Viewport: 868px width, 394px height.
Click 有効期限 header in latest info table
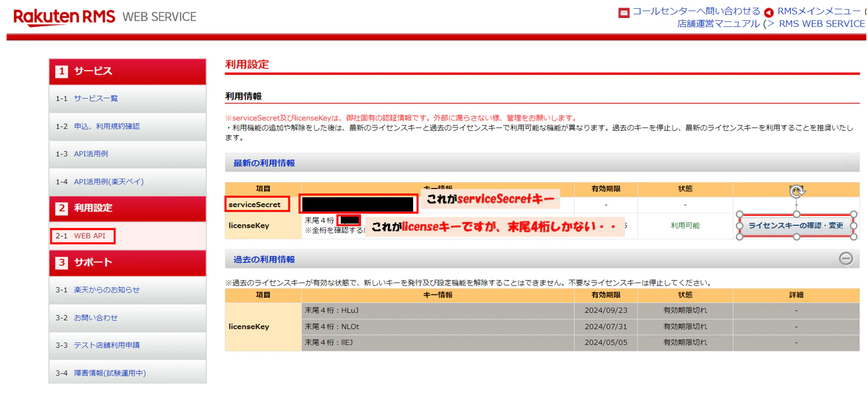[606, 189]
